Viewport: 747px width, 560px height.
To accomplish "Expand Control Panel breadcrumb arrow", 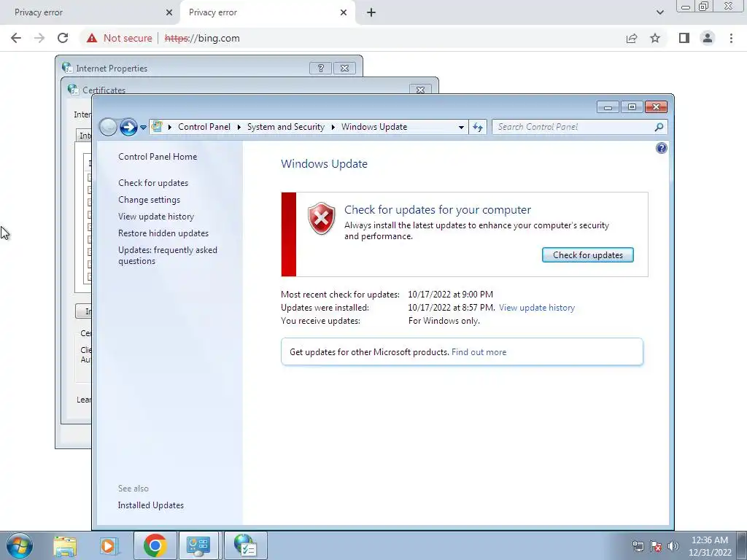I will point(239,127).
